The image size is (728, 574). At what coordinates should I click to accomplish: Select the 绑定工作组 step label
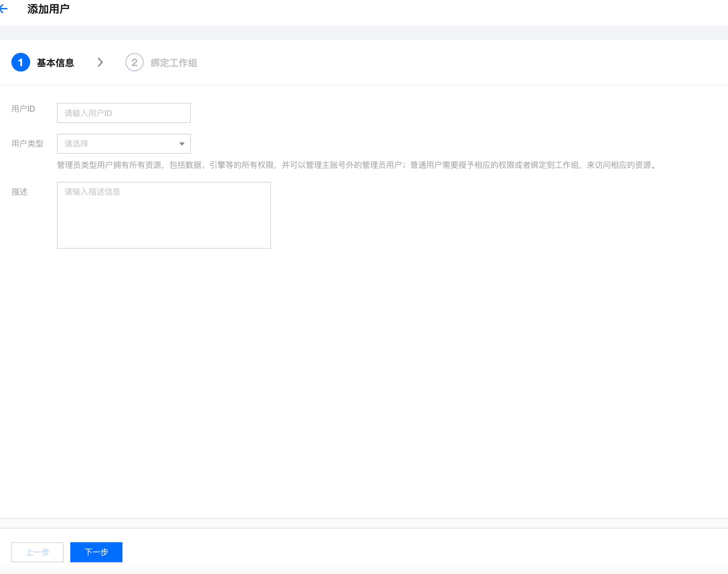point(174,63)
